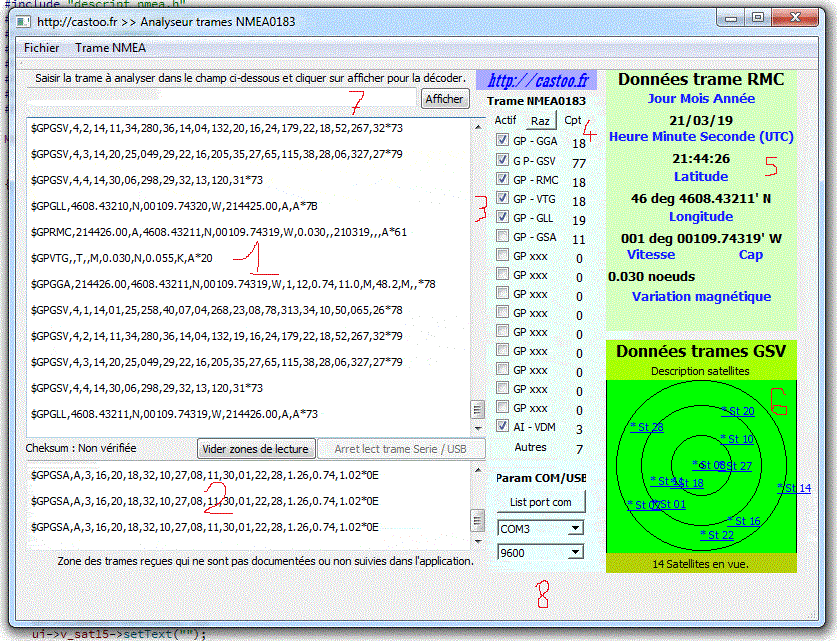Click longitude value 001 deg 00109.74319' W
The width and height of the screenshot is (837, 641).
click(x=701, y=239)
